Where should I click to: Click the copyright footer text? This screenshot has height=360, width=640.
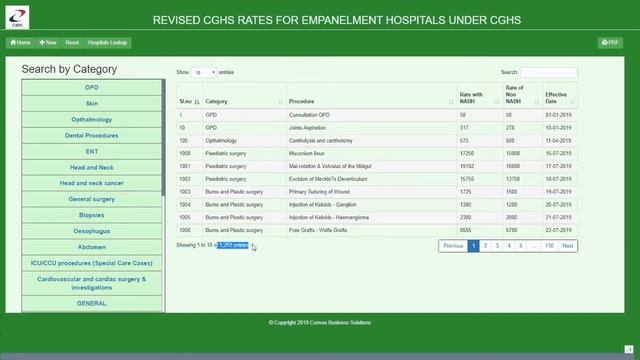pos(320,322)
